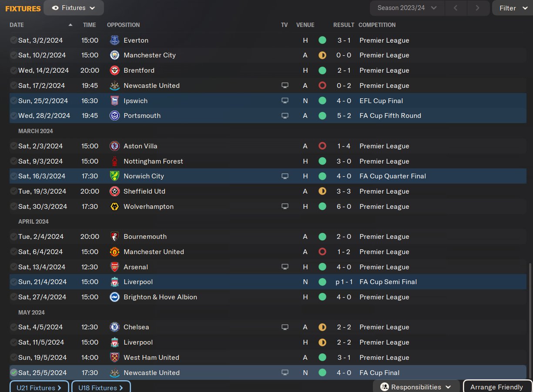533x392 pixels.
Task: Click the TV icon on Ipswich row
Action: click(285, 101)
